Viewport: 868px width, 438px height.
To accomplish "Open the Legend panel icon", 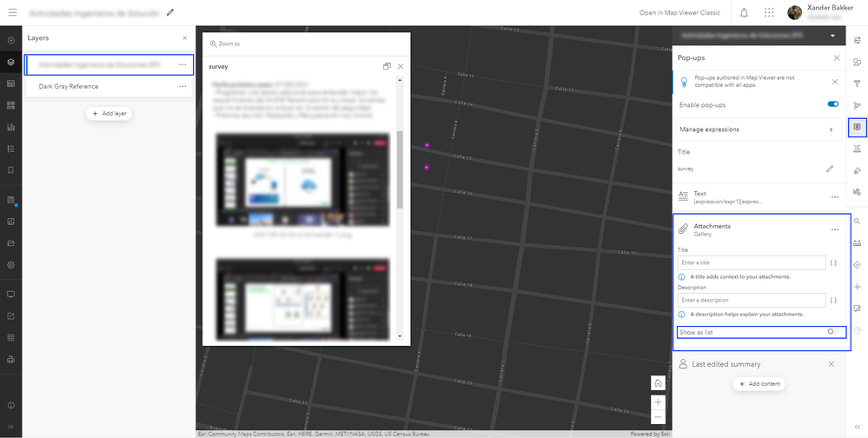I will point(10,149).
